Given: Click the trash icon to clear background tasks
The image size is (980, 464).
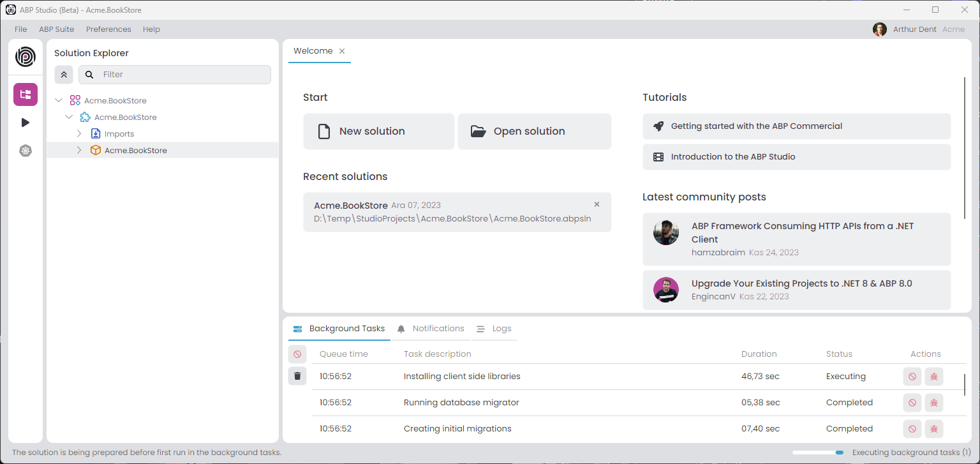Looking at the screenshot, I should (297, 376).
